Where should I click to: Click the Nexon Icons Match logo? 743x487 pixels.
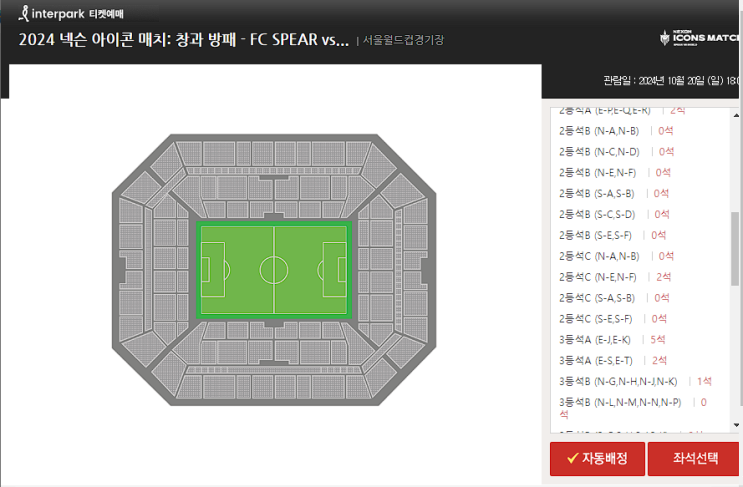(x=698, y=39)
